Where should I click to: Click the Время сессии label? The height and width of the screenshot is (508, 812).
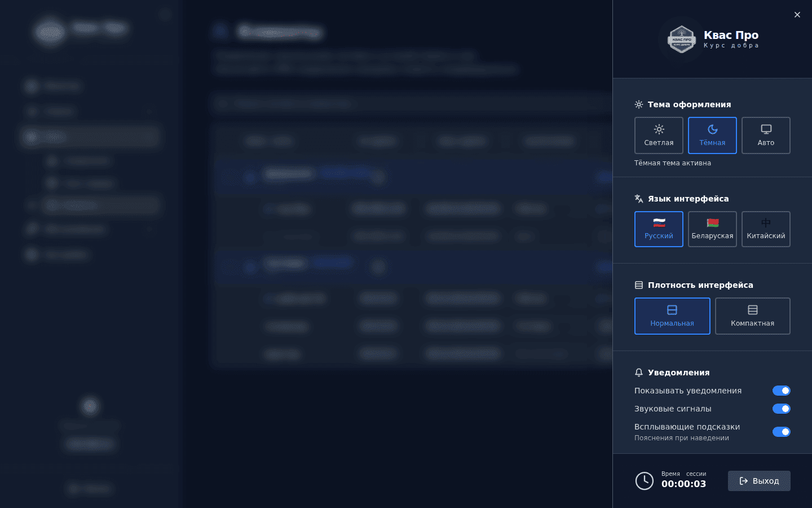click(x=684, y=474)
